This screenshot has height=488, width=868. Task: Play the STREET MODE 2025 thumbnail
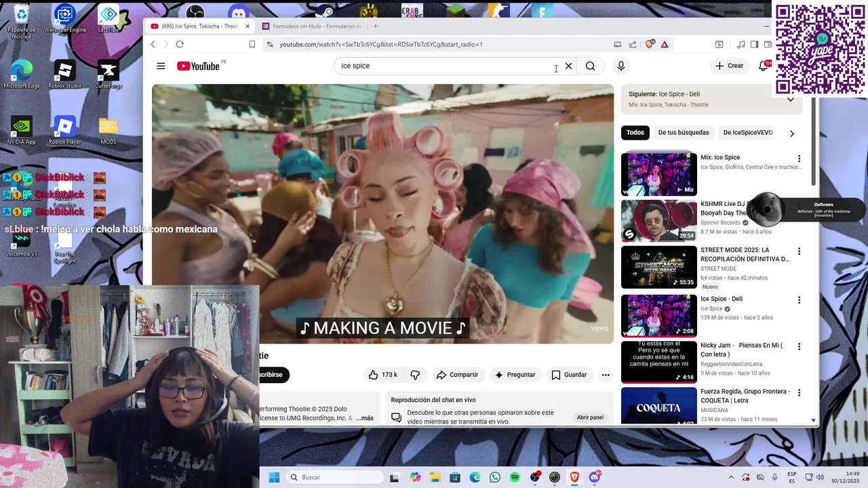[658, 267]
